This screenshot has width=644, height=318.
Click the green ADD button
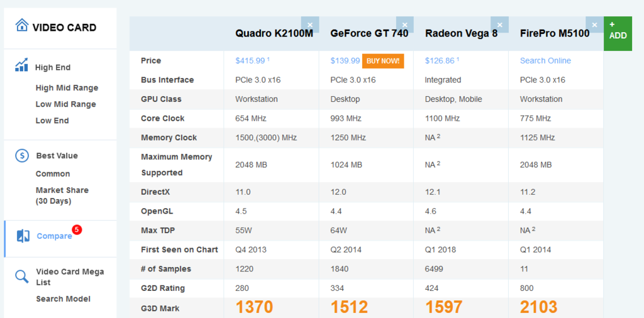click(618, 34)
